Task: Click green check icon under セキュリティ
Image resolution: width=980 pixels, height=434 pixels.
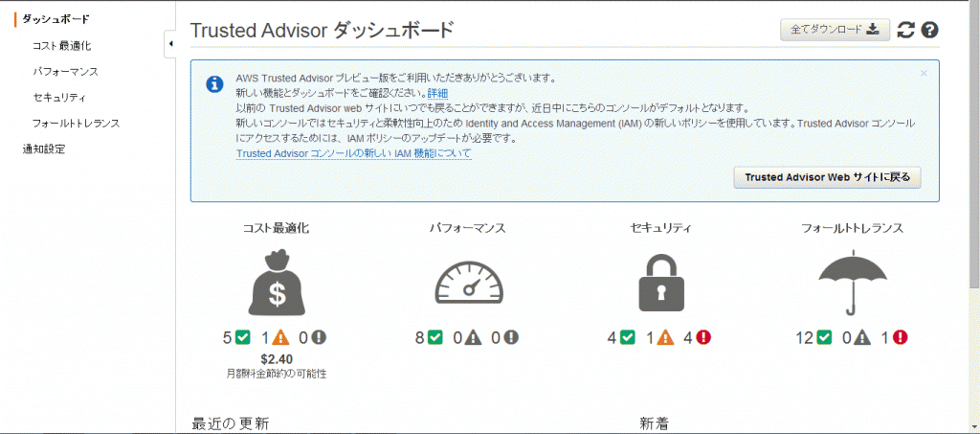Action: pos(628,338)
